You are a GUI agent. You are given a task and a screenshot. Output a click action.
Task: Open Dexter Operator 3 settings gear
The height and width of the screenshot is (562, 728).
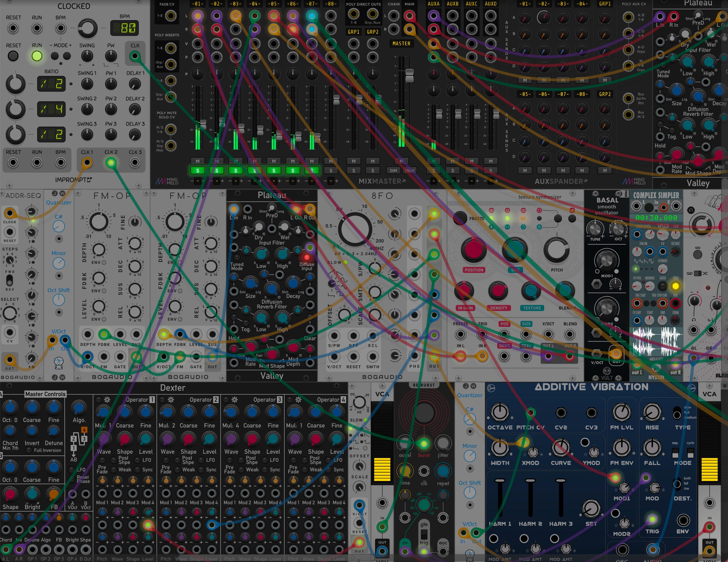pyautogui.click(x=235, y=399)
